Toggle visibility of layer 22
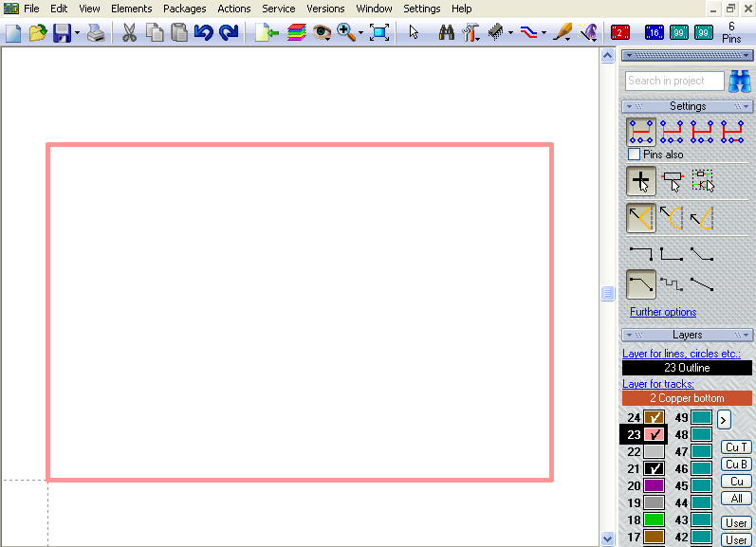The width and height of the screenshot is (756, 547). tap(654, 451)
